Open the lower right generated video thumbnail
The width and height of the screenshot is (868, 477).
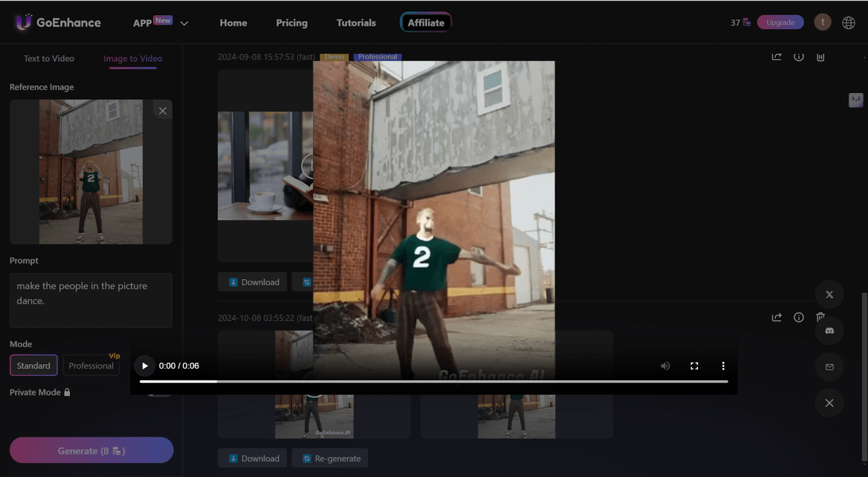(x=516, y=416)
